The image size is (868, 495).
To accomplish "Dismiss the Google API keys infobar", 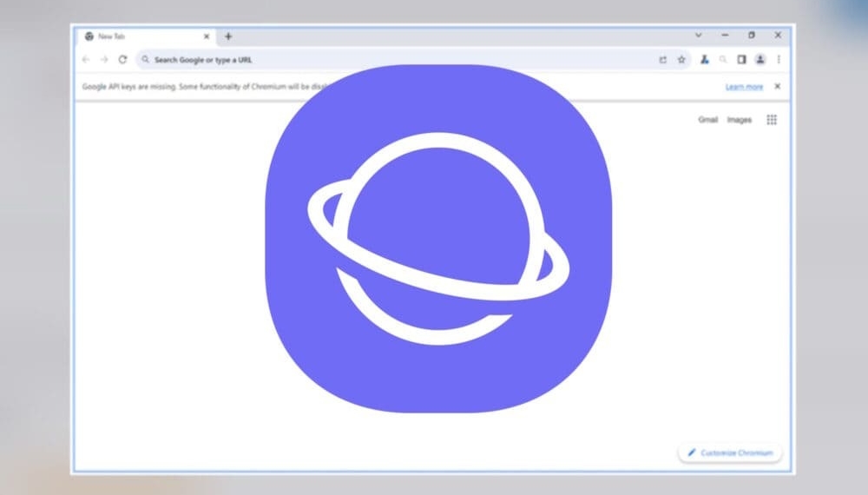I will (777, 87).
